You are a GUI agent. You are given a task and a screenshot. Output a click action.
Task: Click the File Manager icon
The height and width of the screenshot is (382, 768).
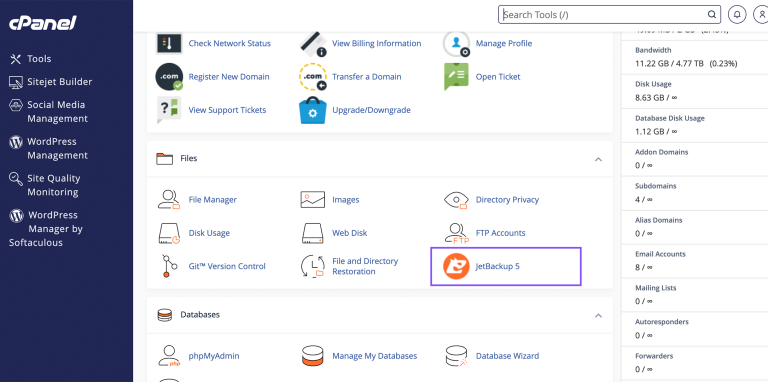[x=169, y=200]
